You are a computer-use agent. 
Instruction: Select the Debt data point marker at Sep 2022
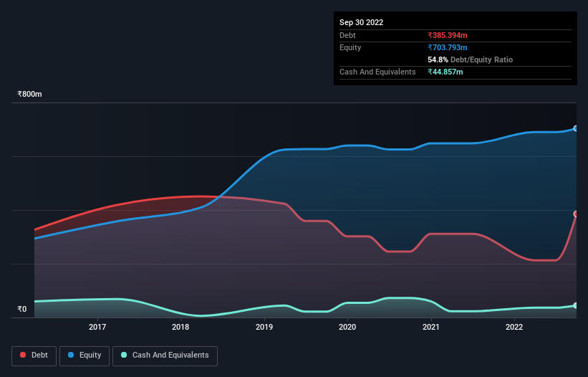(x=576, y=214)
